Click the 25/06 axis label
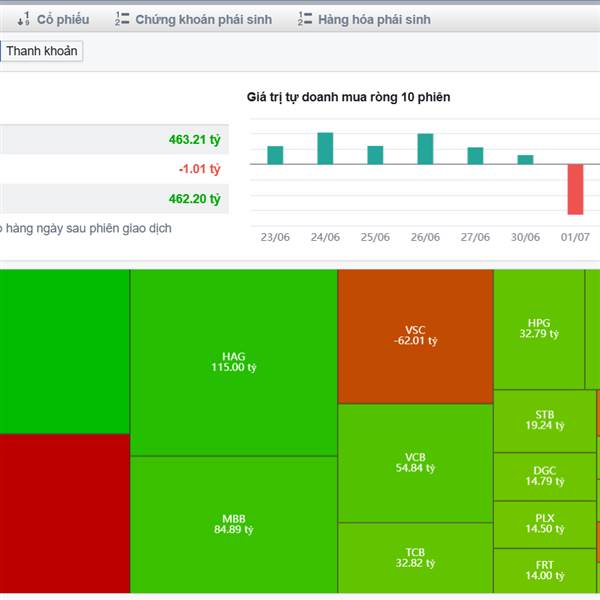Screen dimensions: 600x600 pos(375,237)
